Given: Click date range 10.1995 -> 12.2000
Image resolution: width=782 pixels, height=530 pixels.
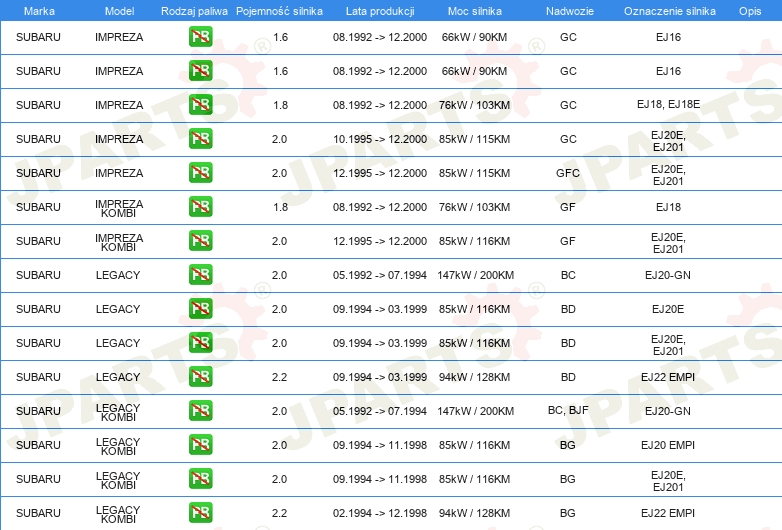Looking at the screenshot, I should coord(380,139).
